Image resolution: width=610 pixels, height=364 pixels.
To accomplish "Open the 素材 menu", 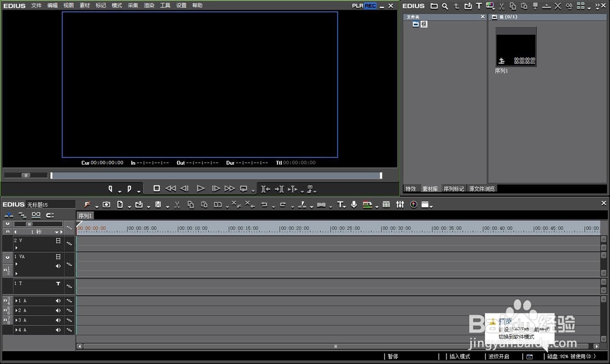I will pyautogui.click(x=84, y=5).
